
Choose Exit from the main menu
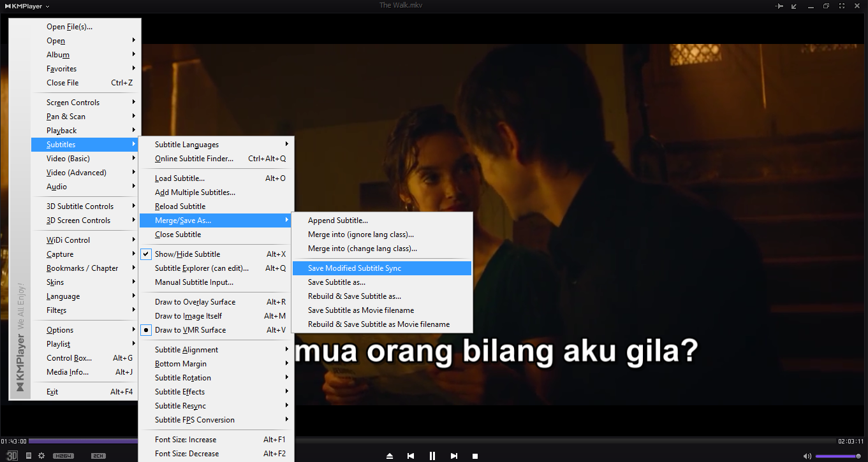(85, 392)
